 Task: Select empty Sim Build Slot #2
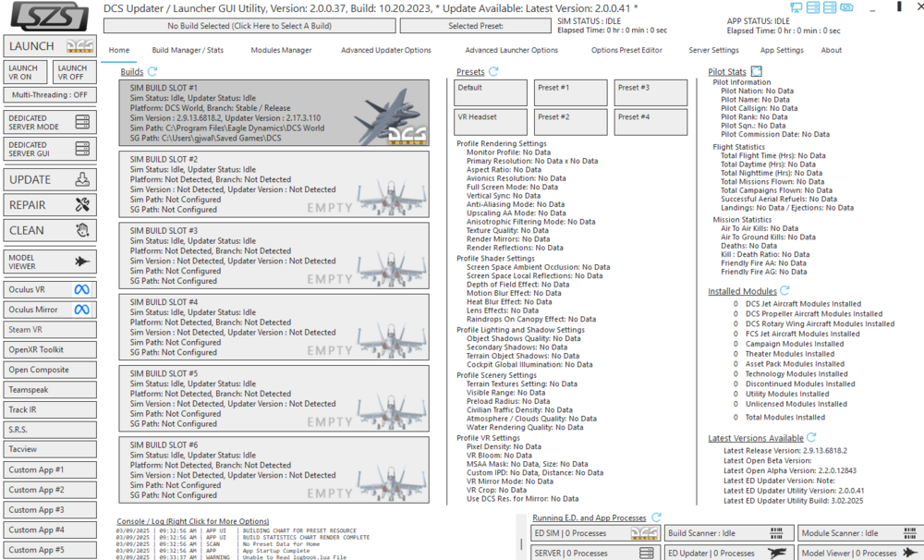click(274, 184)
